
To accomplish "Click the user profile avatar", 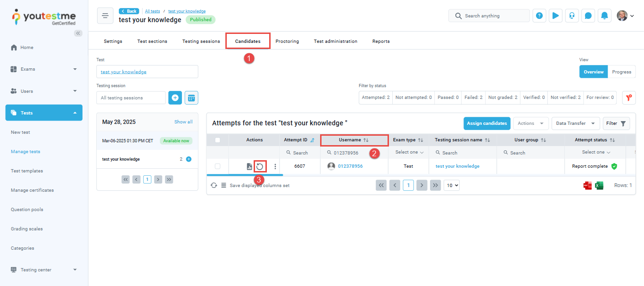I will coord(622,16).
